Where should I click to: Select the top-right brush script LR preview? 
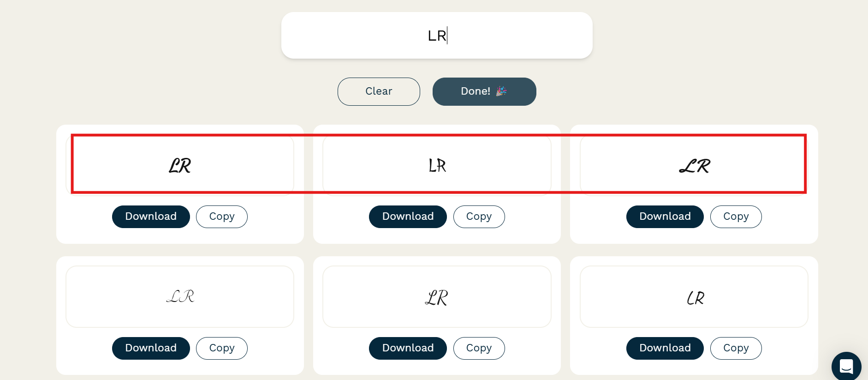click(694, 165)
